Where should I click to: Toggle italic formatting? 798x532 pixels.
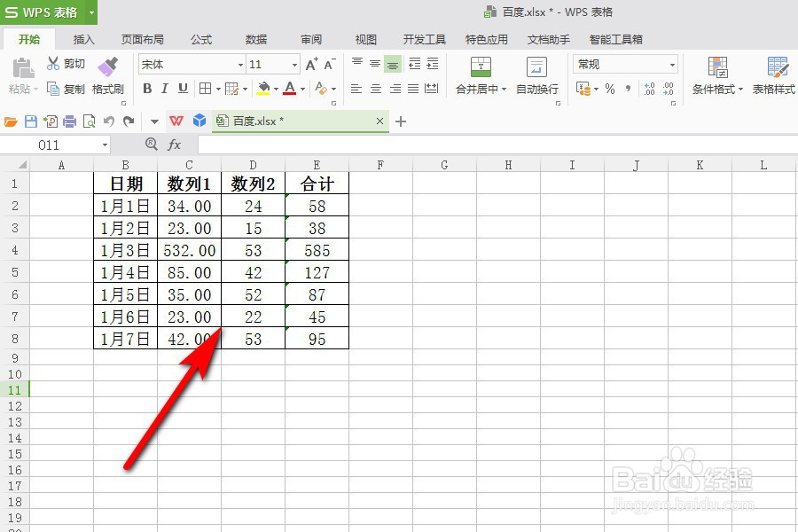pyautogui.click(x=165, y=89)
